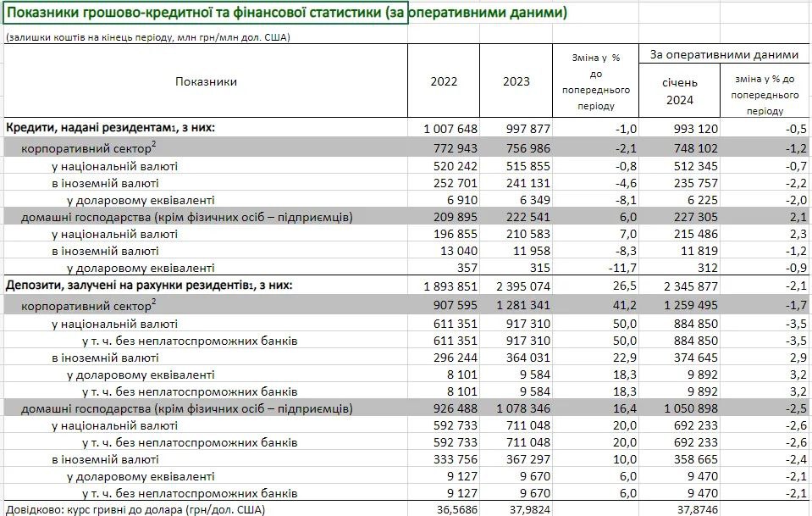
Task: Click the 'За оперативними даними' header cell
Action: click(724, 54)
